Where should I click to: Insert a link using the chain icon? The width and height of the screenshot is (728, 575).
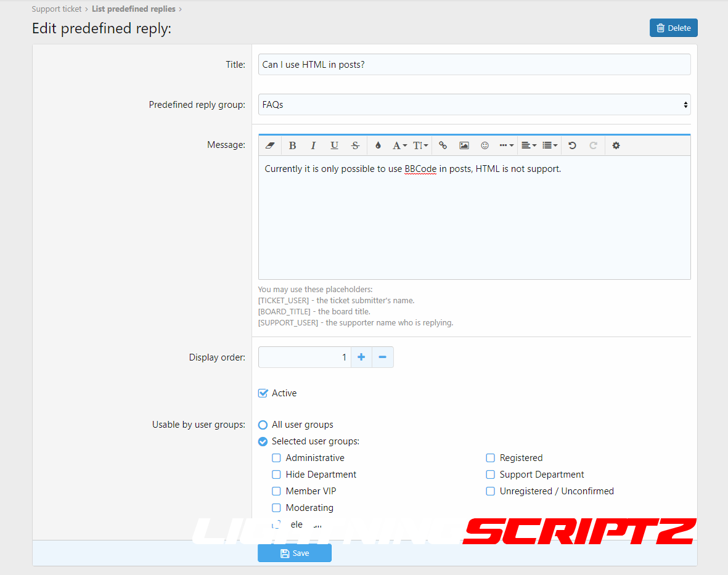pyautogui.click(x=443, y=145)
